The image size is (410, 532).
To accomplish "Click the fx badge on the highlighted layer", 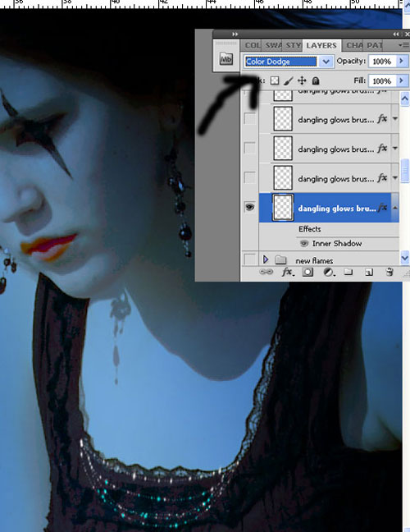I will click(382, 208).
